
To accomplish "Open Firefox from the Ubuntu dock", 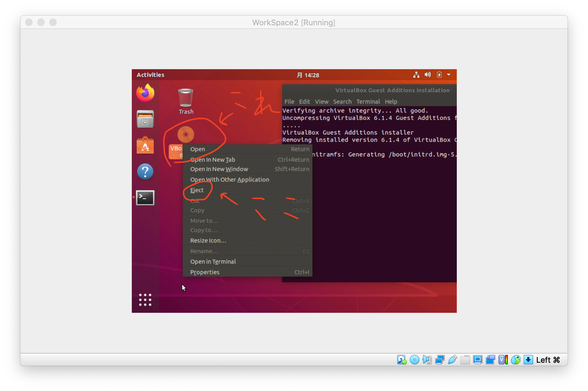I will (x=145, y=93).
